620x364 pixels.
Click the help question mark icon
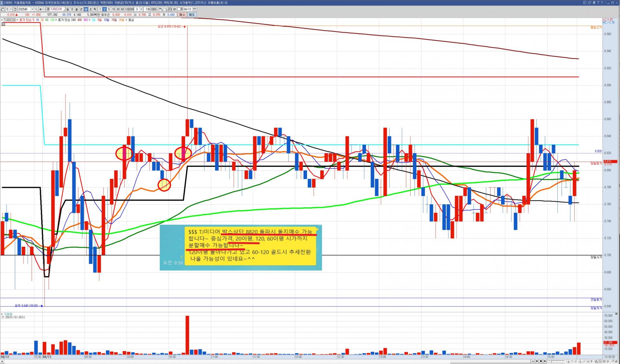[602, 3]
